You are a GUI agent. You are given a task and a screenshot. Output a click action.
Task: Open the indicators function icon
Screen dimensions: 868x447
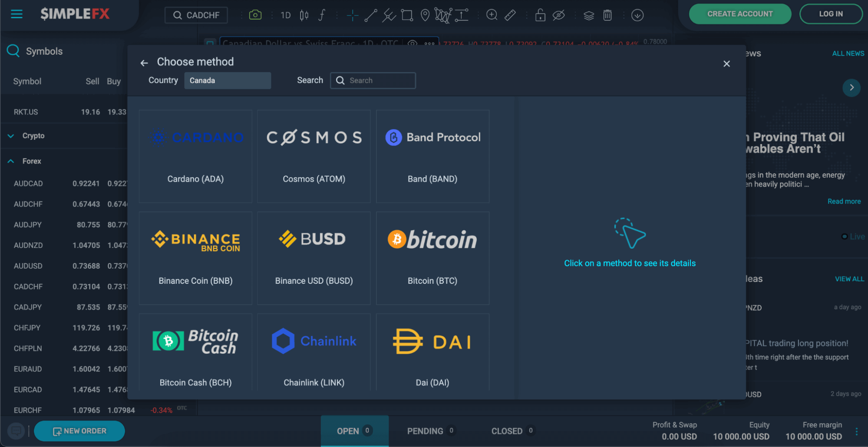point(322,15)
